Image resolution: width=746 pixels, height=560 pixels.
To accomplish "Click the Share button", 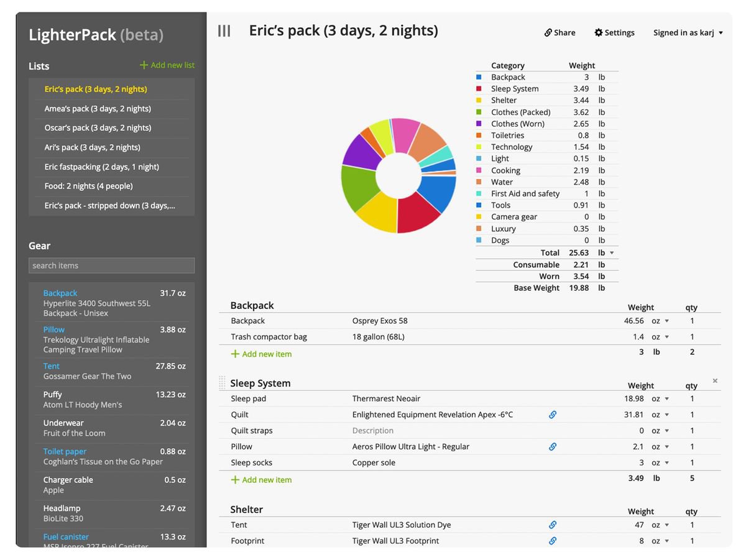I will pyautogui.click(x=559, y=32).
